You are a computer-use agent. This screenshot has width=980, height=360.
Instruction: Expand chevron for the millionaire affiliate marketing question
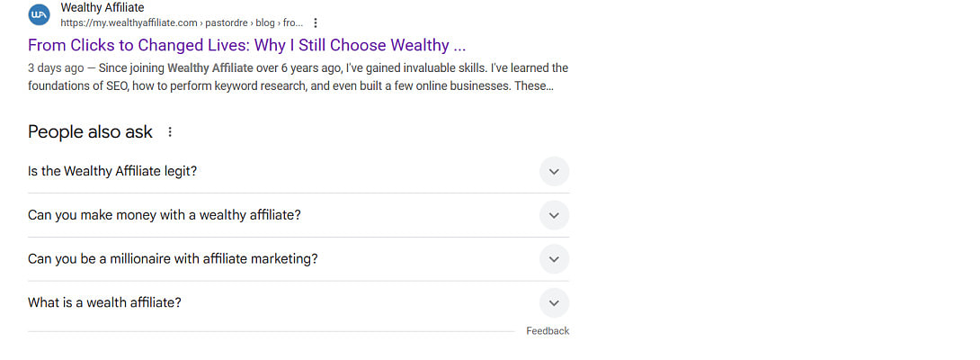(x=554, y=259)
